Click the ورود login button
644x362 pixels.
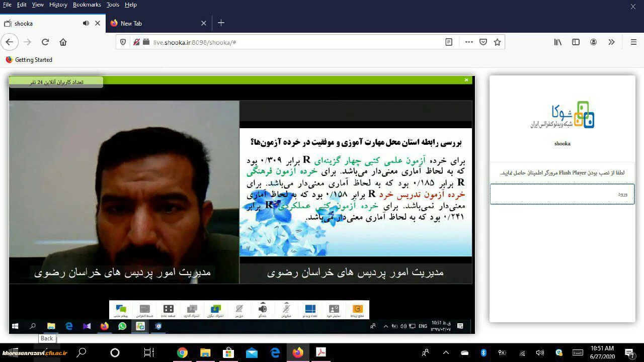coord(562,194)
